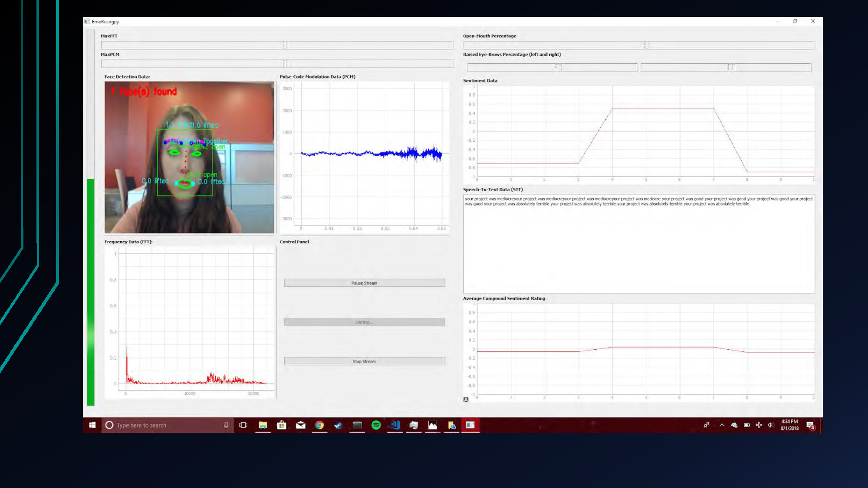Open File Explorer from the taskbar
The image size is (868, 488).
(x=263, y=425)
